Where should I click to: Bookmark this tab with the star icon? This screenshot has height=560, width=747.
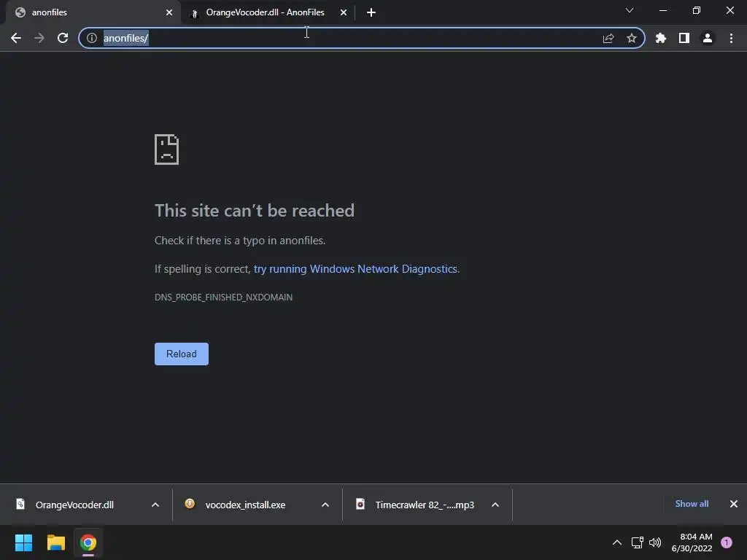pos(632,38)
